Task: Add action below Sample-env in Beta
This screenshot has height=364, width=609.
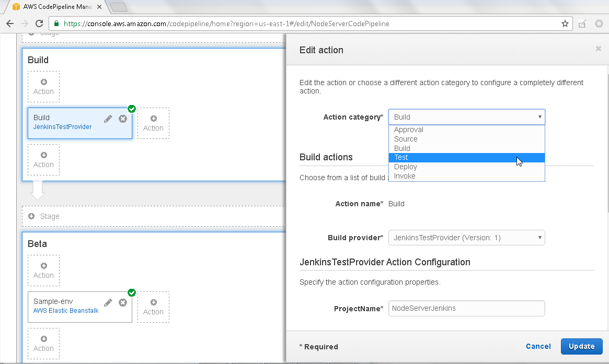Action: coord(43,344)
